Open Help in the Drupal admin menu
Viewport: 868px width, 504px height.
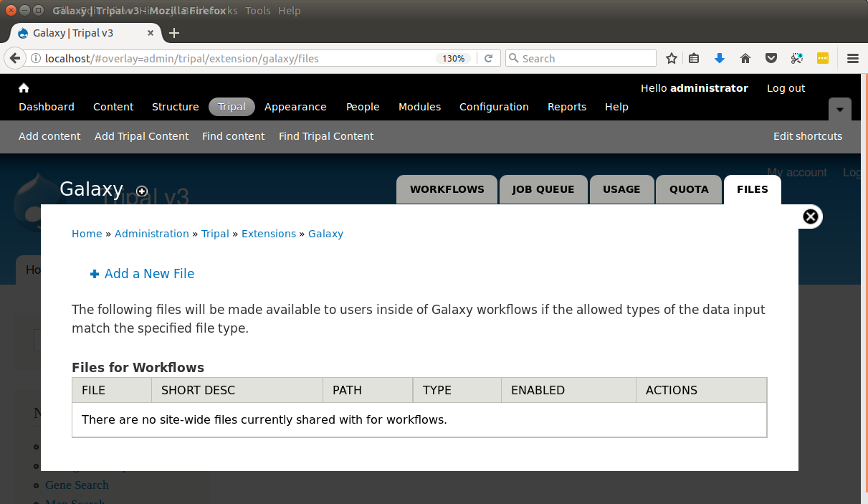pos(616,107)
